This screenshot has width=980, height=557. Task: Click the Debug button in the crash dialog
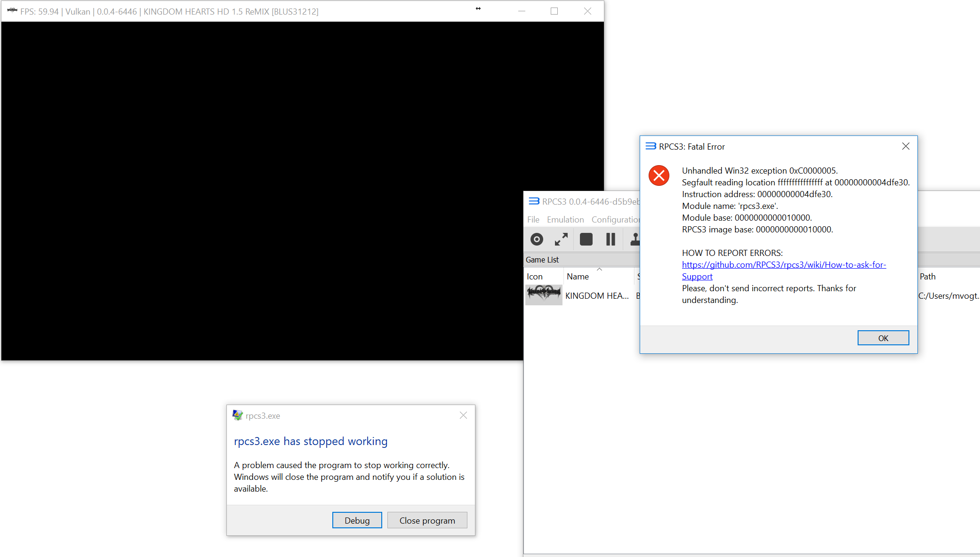pos(357,520)
